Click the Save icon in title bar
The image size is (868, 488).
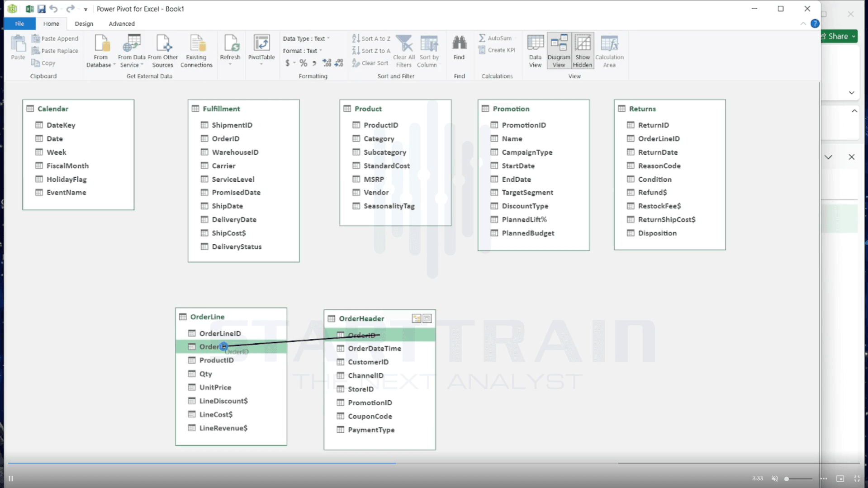tap(41, 9)
